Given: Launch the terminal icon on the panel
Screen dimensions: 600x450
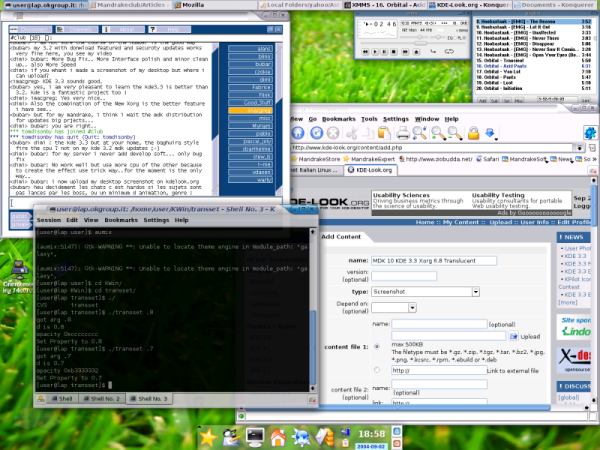Looking at the screenshot, I should [x=255, y=437].
